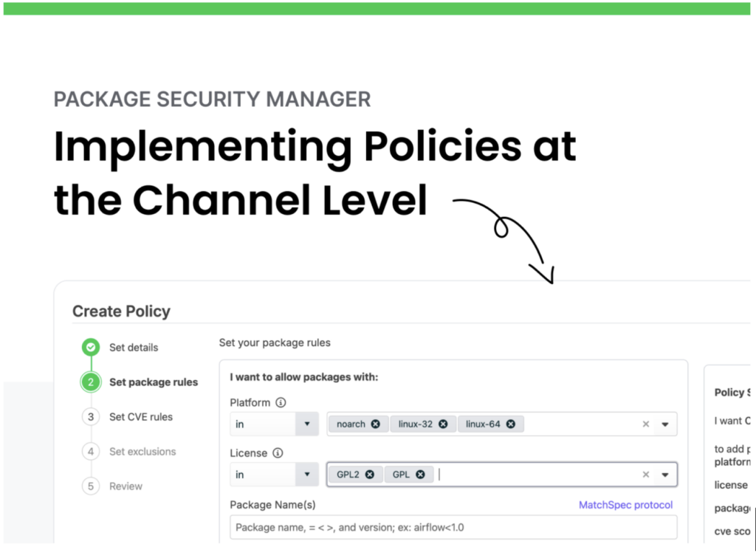
Task: Remove the GPL2 license tag
Action: 369,475
